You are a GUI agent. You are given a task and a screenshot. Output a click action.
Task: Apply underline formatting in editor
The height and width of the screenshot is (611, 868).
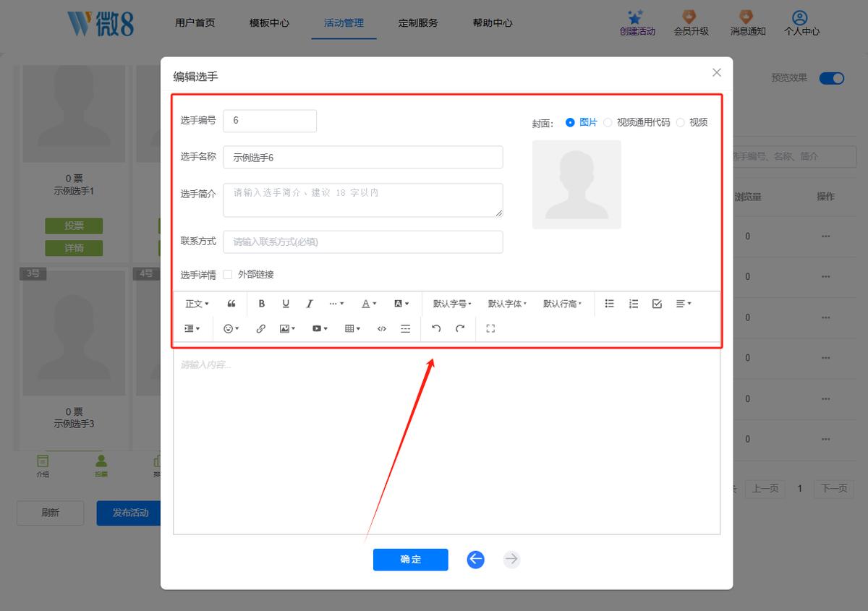click(286, 304)
